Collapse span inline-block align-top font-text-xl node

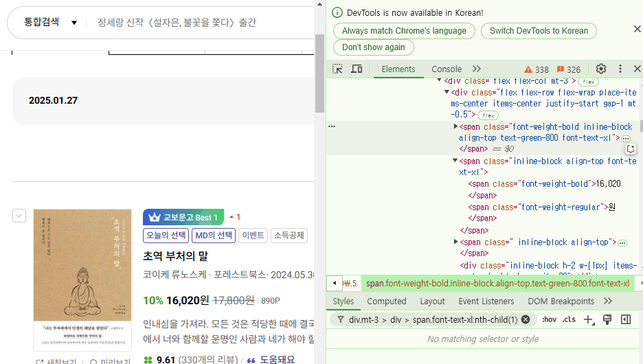[x=455, y=161]
